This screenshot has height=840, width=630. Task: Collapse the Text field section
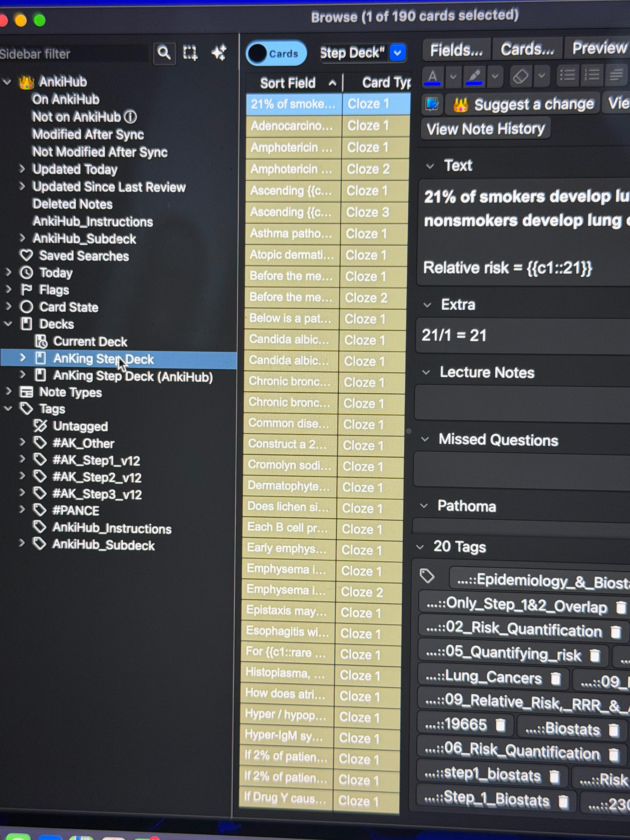[x=430, y=166]
